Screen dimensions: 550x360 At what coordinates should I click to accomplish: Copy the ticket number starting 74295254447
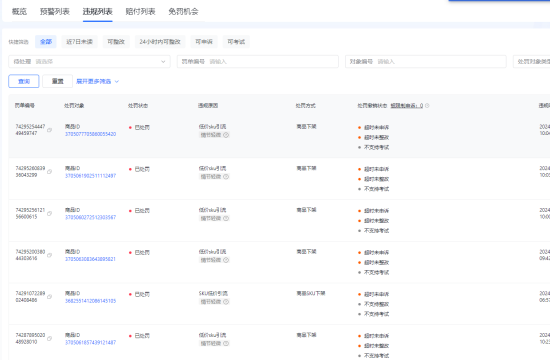tap(49, 130)
